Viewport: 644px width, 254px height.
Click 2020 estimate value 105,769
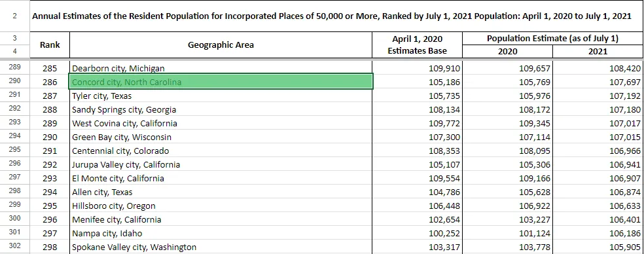coord(508,82)
